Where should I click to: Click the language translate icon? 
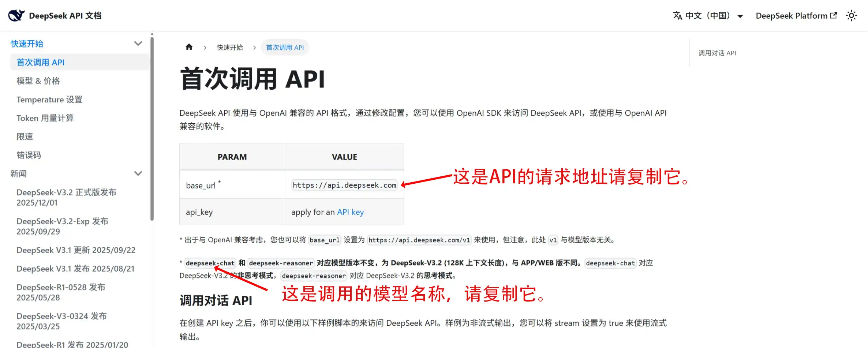coord(677,16)
